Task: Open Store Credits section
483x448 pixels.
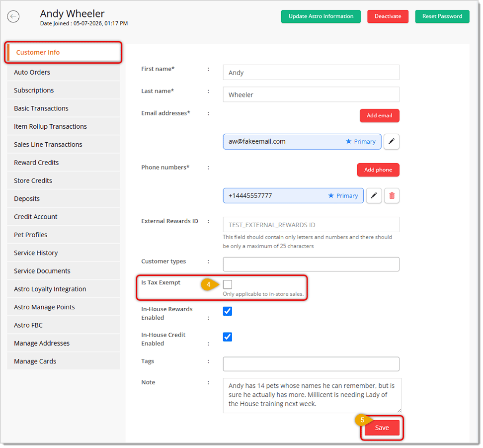Action: (x=64, y=181)
